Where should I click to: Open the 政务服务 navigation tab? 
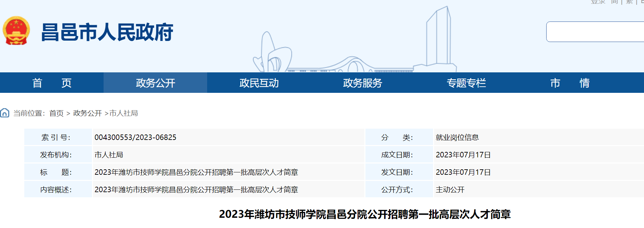point(362,83)
